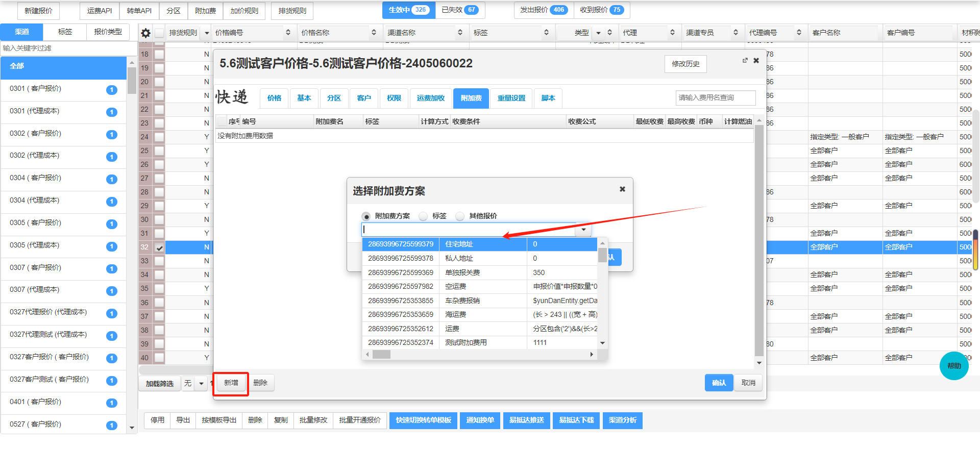
Task: Switch to the 重量设置 tab
Action: [511, 98]
